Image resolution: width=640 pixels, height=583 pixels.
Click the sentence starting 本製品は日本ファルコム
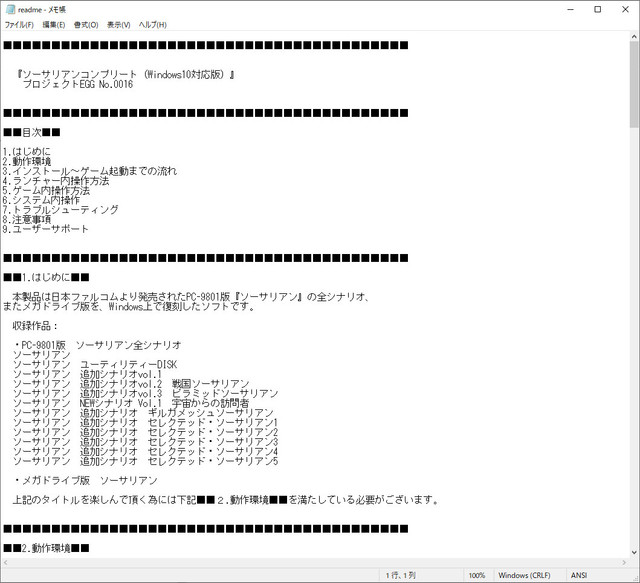[191, 297]
